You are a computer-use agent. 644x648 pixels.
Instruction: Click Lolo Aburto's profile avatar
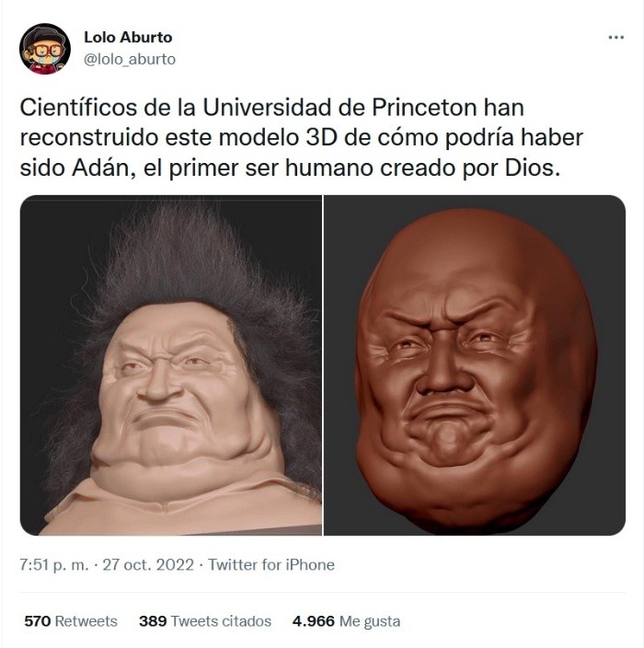point(44,49)
